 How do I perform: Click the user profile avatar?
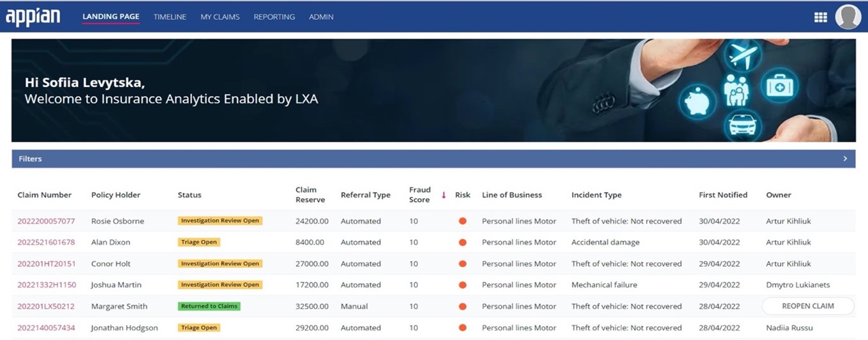[848, 17]
